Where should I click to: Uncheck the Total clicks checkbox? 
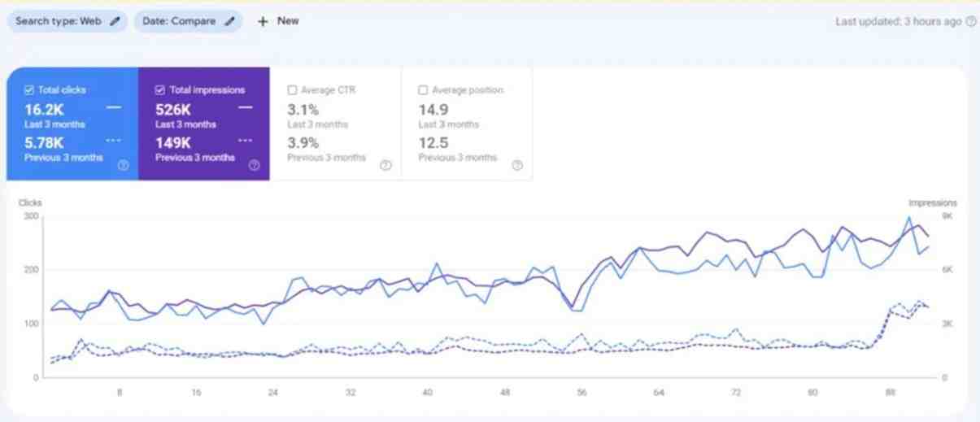(29, 90)
